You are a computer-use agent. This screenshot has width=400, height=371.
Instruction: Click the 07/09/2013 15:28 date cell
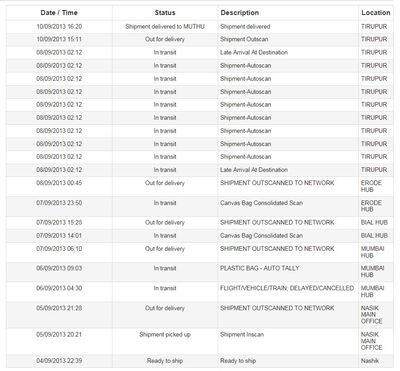tap(59, 222)
